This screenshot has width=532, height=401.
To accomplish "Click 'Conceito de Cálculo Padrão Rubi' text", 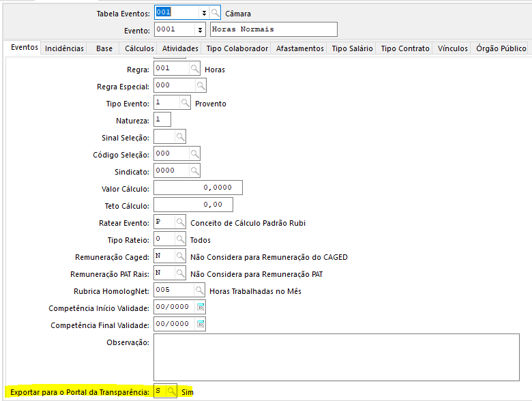I will click(248, 223).
